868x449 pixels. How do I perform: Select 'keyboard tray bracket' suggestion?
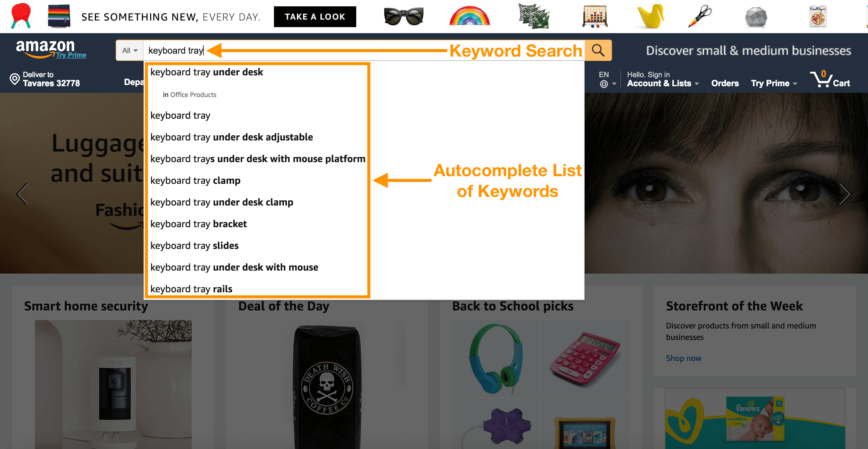[199, 224]
